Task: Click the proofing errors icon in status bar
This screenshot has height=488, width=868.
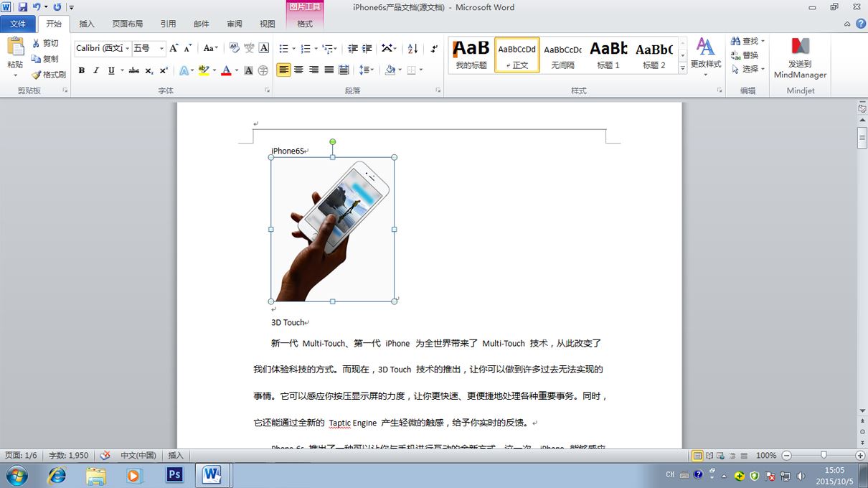Action: pos(105,455)
